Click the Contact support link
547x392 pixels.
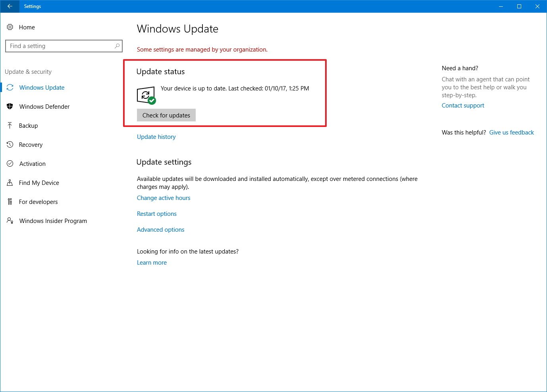point(463,105)
